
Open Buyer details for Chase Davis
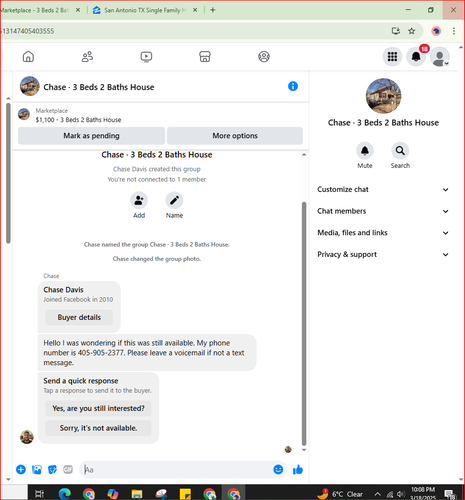click(79, 317)
